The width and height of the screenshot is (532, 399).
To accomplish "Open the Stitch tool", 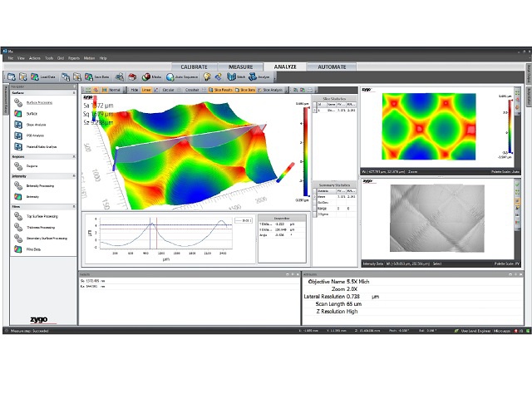I will (237, 76).
